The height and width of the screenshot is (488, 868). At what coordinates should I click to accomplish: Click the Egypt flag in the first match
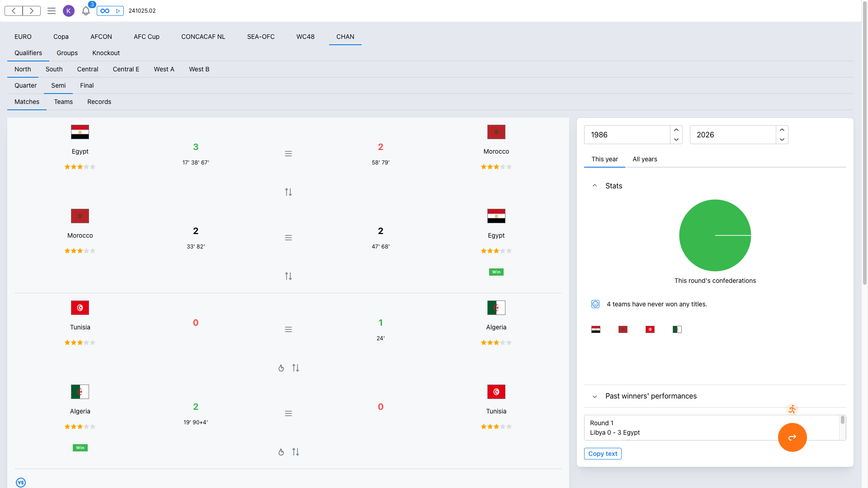(80, 132)
